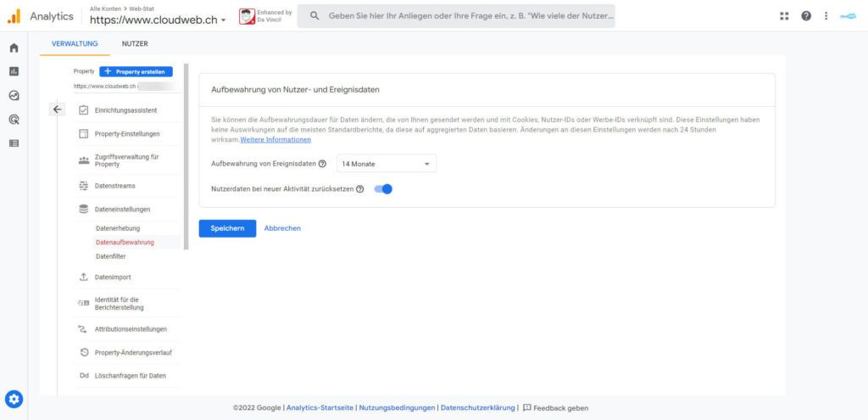Click the Alle Konten breadcrumb text
The image size is (868, 420).
tap(105, 8)
